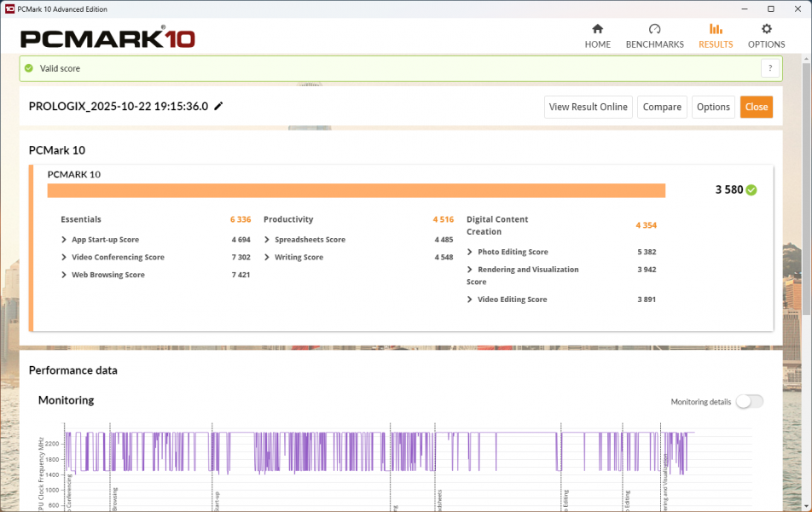Click the Compare button
Viewport: 812px width, 512px height.
pyautogui.click(x=662, y=107)
